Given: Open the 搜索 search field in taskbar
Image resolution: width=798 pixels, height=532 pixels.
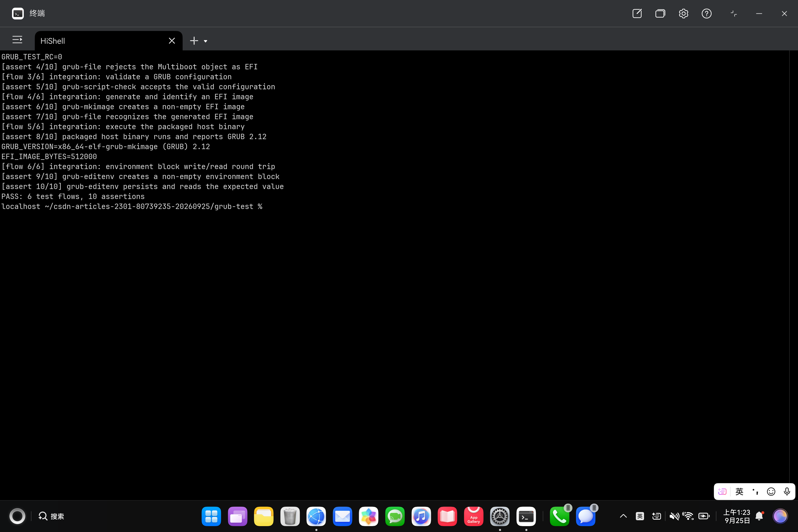Looking at the screenshot, I should [x=52, y=516].
